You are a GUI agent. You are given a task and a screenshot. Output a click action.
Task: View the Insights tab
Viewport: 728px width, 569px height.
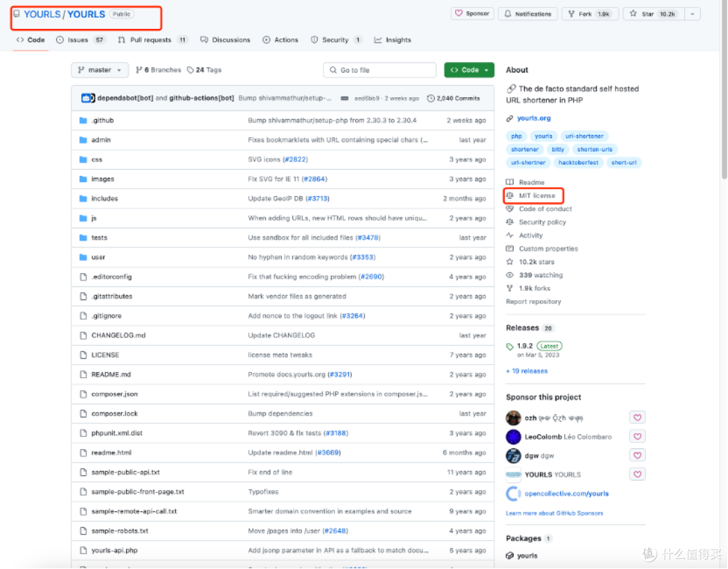393,40
